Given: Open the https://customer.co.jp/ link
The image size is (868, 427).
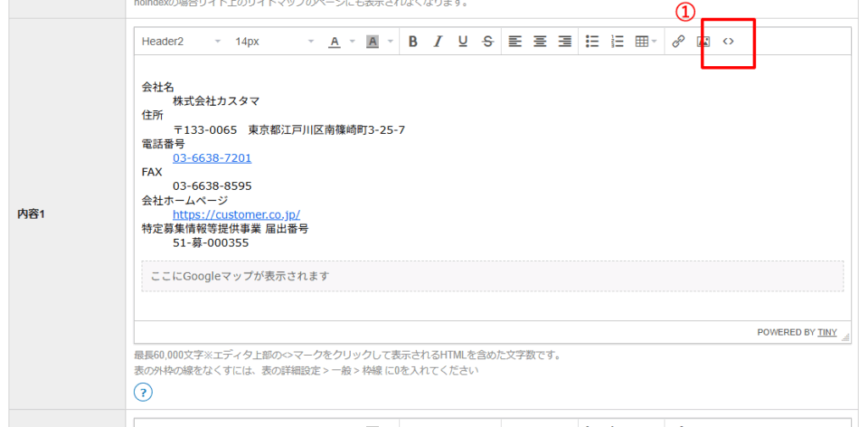Looking at the screenshot, I should (236, 214).
